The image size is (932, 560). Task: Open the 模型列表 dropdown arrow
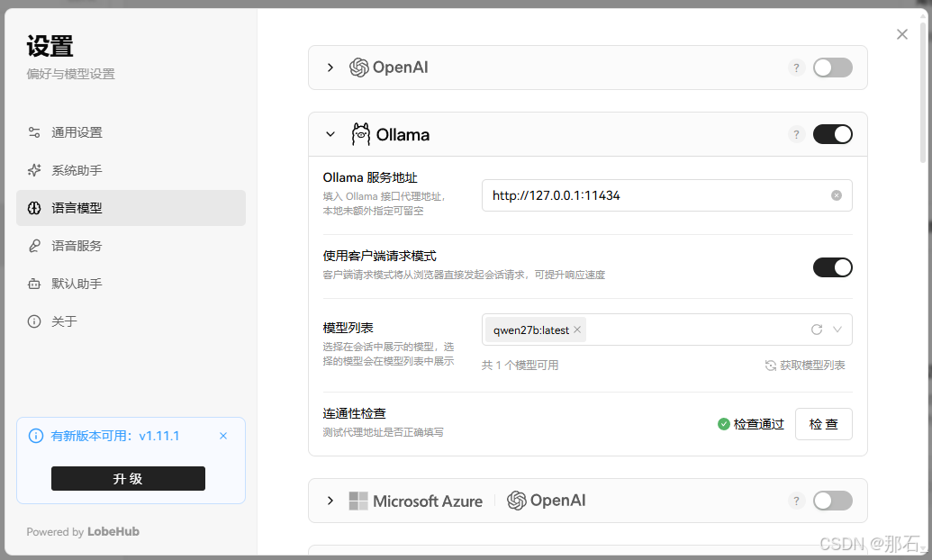[x=837, y=330]
